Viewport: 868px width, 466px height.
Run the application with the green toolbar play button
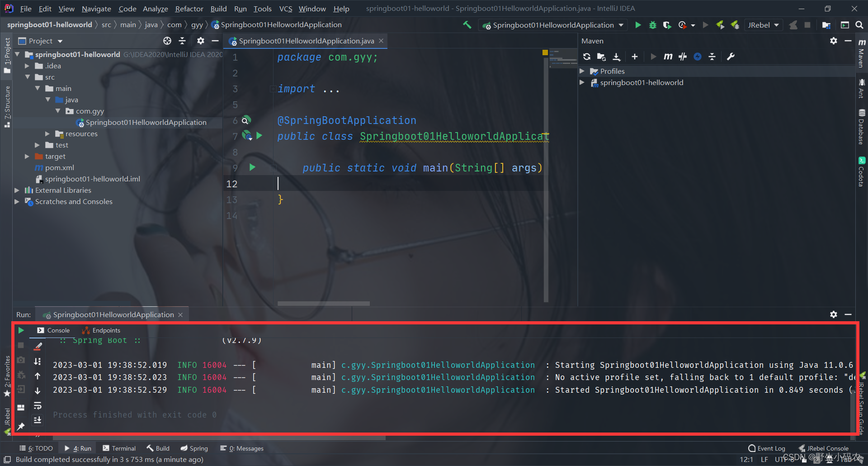[x=638, y=25]
